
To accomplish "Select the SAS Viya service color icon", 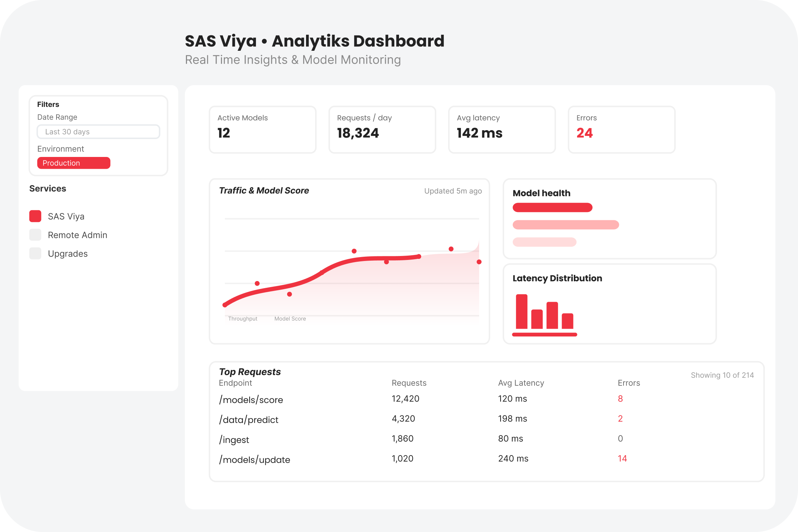I will point(35,216).
